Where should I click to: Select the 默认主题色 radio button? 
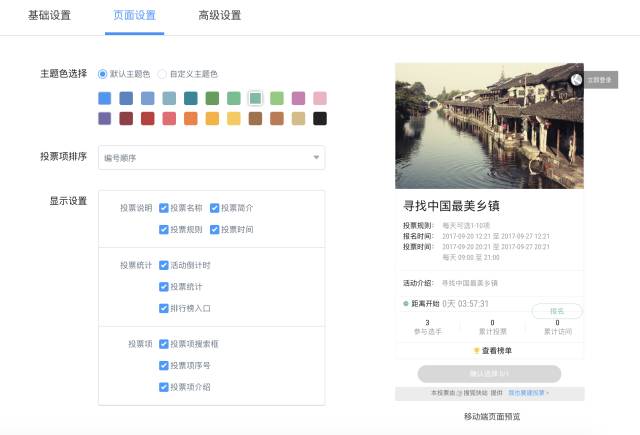[x=102, y=74]
